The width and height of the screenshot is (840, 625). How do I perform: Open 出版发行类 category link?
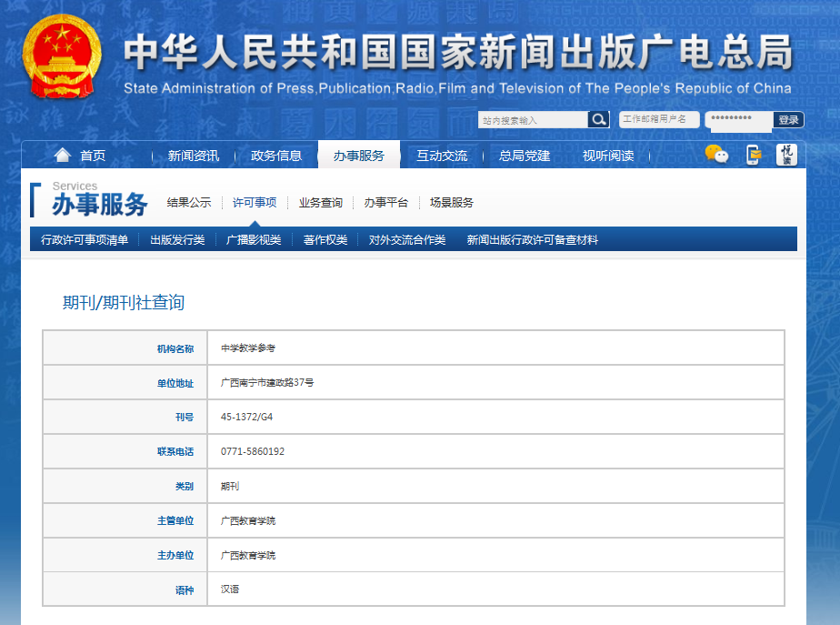(x=177, y=239)
